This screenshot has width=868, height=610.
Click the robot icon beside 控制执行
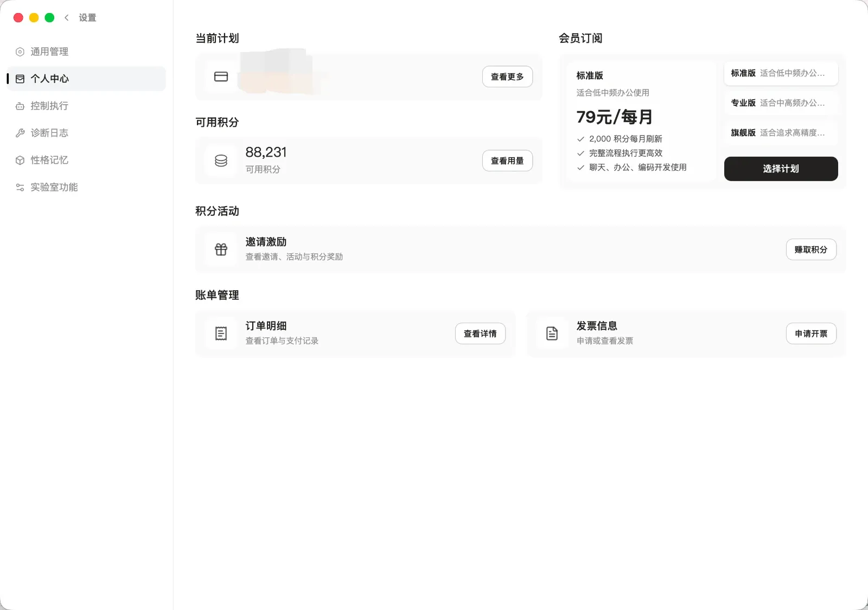[20, 106]
